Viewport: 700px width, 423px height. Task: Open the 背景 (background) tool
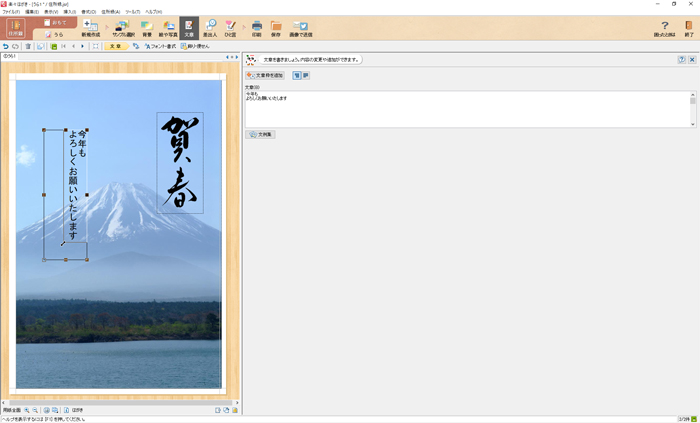coord(146,27)
